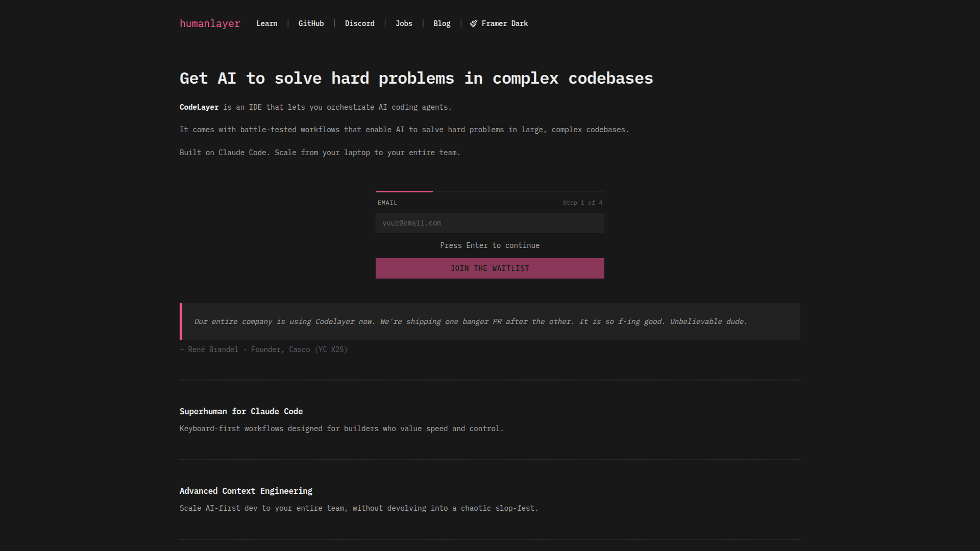The width and height of the screenshot is (980, 551).
Task: Click the bold CodeLayer text
Action: [x=199, y=107]
